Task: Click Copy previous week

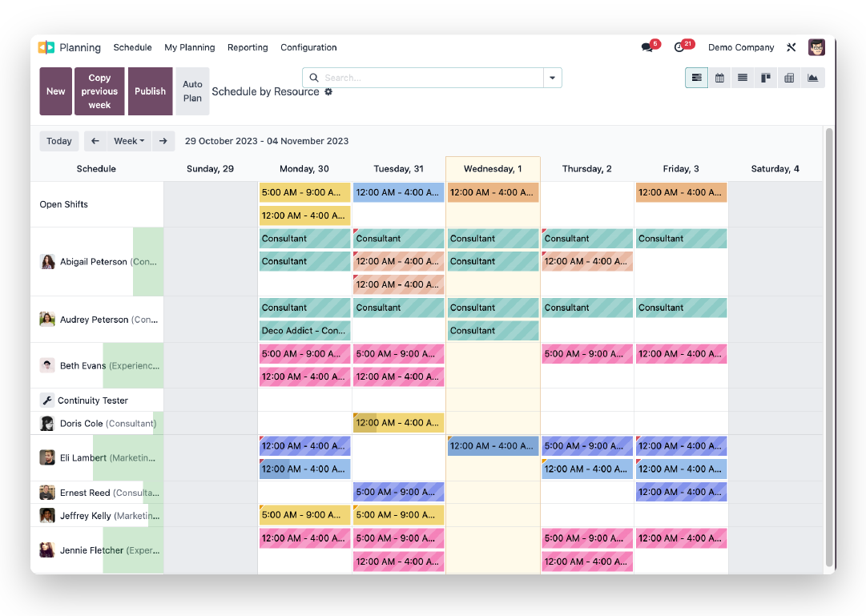Action: pos(99,91)
